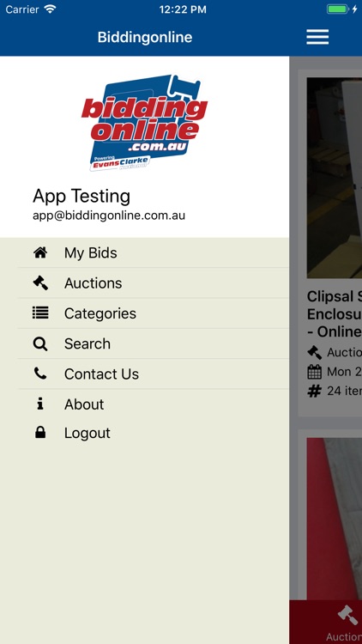Viewport: 362px width, 644px height.
Task: Switch to the bottom Auctions tab
Action: point(344,623)
